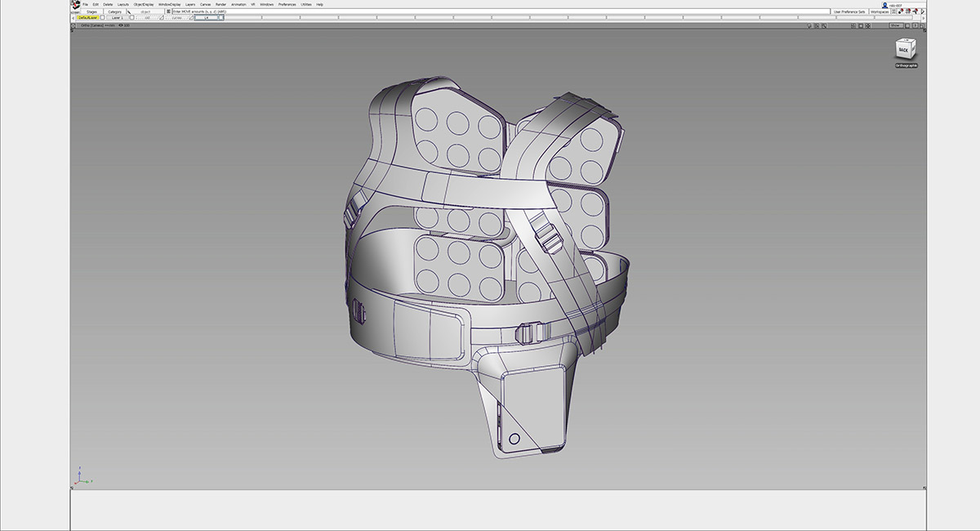Image resolution: width=980 pixels, height=531 pixels.
Task: Open the ObjectDisplay menu
Action: tap(143, 4)
